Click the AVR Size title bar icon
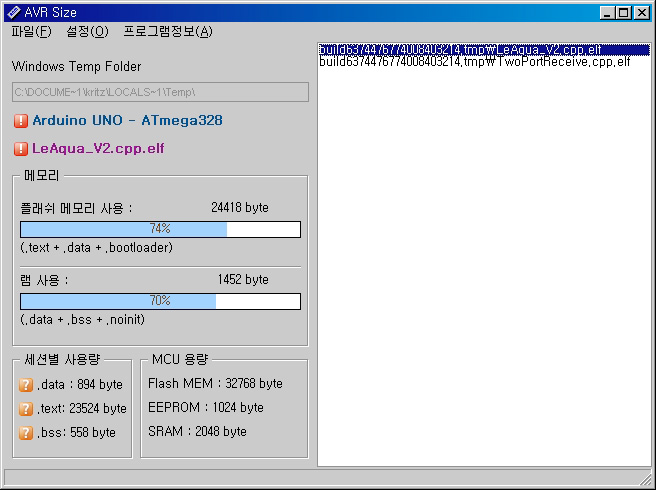 pyautogui.click(x=12, y=12)
